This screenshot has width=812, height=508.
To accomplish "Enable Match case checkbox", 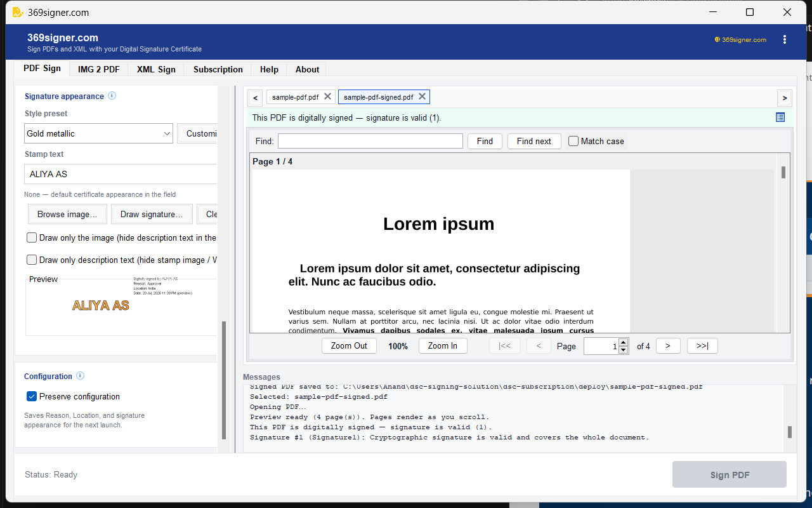I will pyautogui.click(x=573, y=141).
